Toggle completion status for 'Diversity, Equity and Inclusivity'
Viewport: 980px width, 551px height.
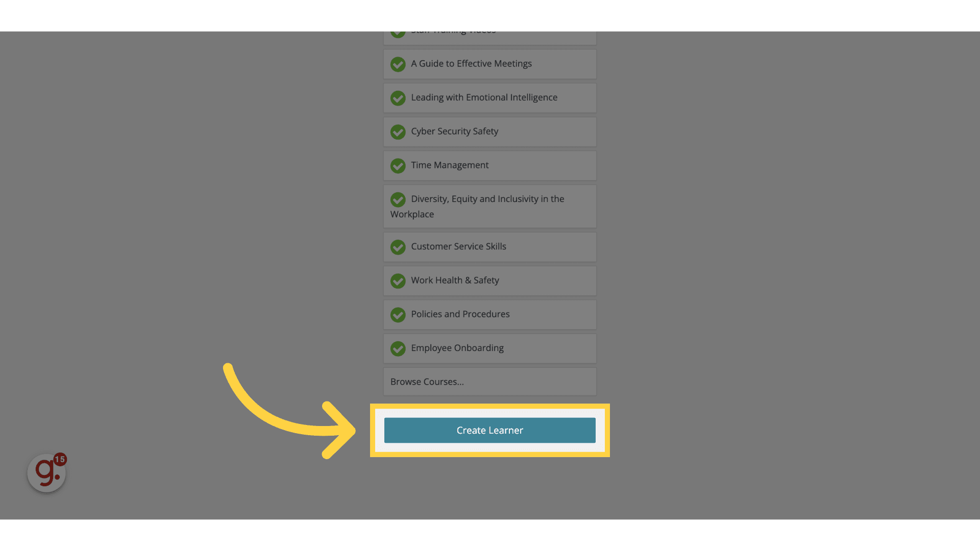(x=398, y=199)
